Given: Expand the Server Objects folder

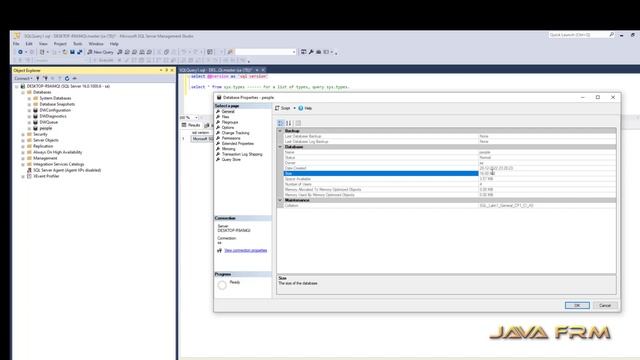Looking at the screenshot, I should (x=23, y=140).
